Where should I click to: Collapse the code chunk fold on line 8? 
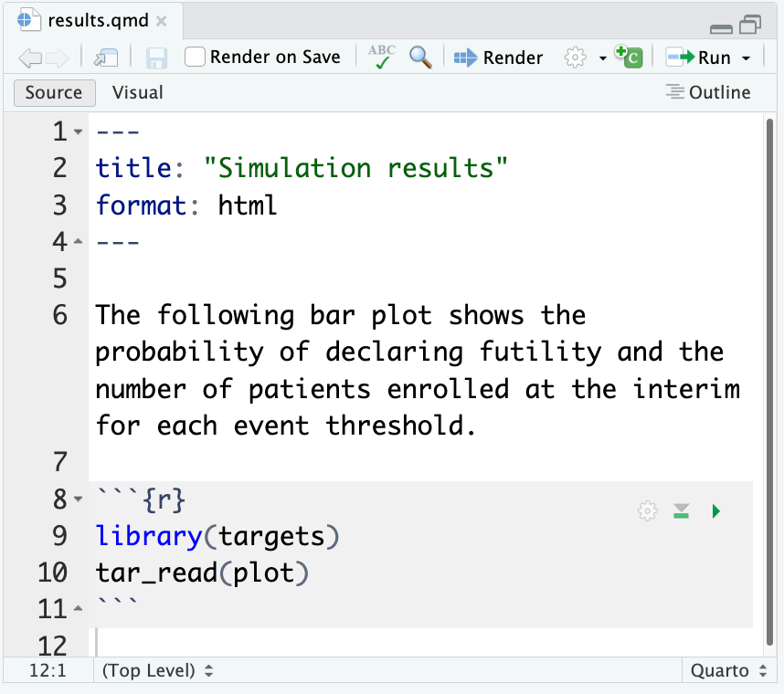click(78, 499)
